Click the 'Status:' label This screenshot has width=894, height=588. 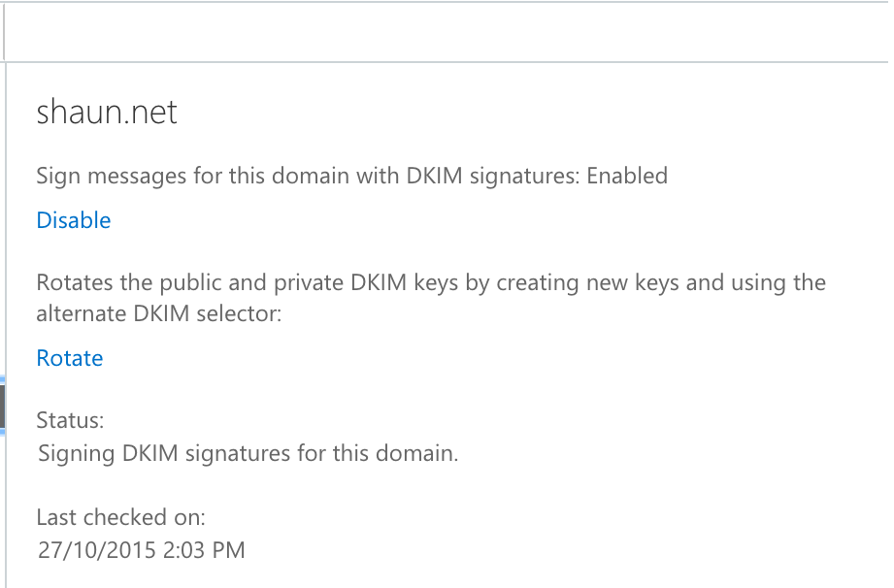click(x=70, y=420)
